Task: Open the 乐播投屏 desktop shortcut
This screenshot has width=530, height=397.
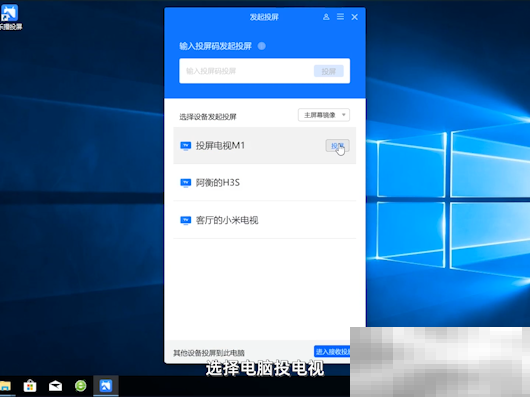Action: pos(10,17)
